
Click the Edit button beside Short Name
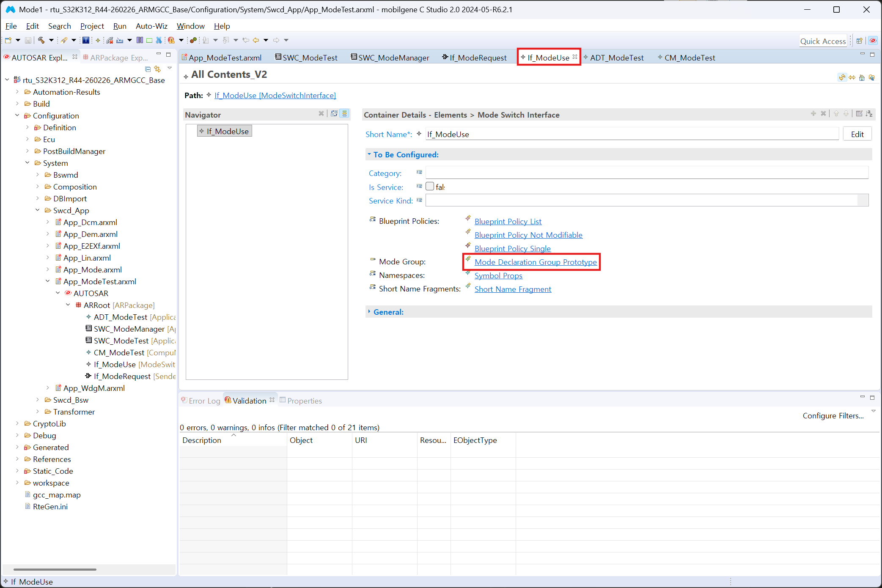click(x=857, y=134)
